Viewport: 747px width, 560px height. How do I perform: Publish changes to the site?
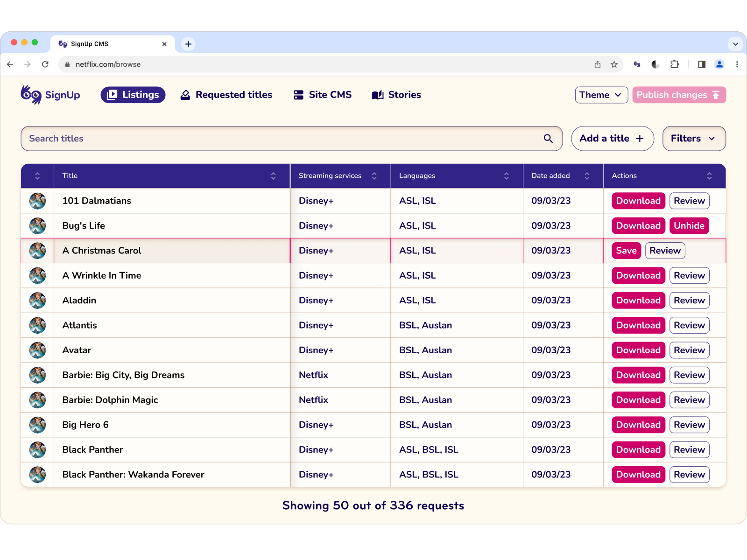coord(679,95)
